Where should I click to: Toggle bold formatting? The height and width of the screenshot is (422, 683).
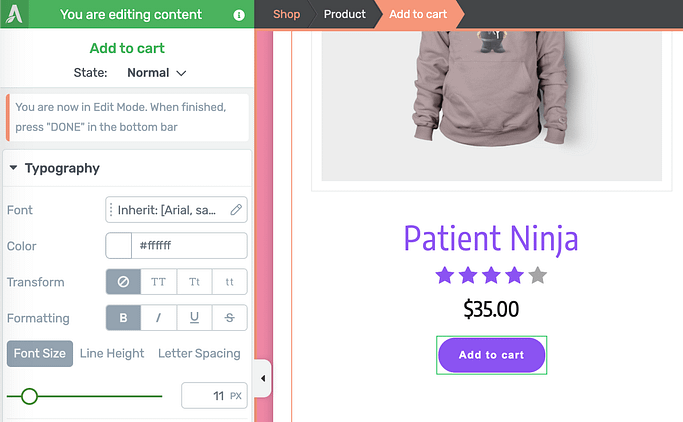(123, 318)
